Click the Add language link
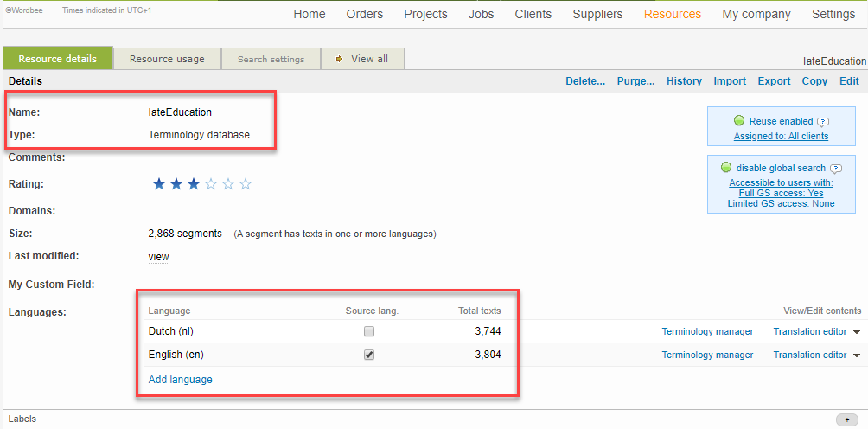This screenshot has width=868, height=429. 180,380
